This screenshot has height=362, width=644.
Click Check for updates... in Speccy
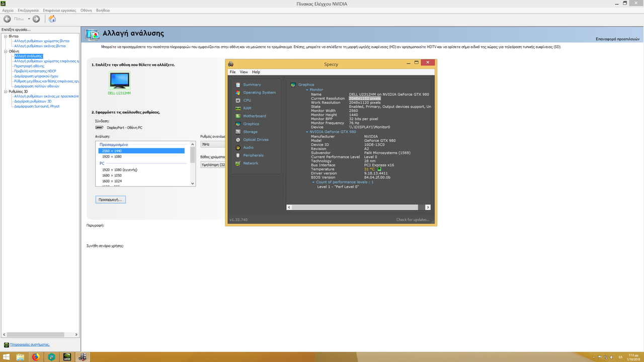(x=413, y=220)
